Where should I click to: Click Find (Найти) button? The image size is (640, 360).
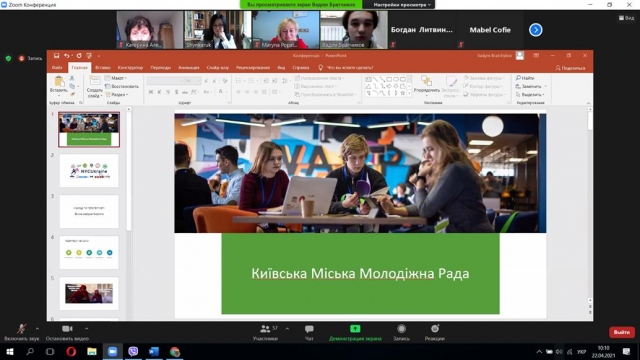(525, 78)
